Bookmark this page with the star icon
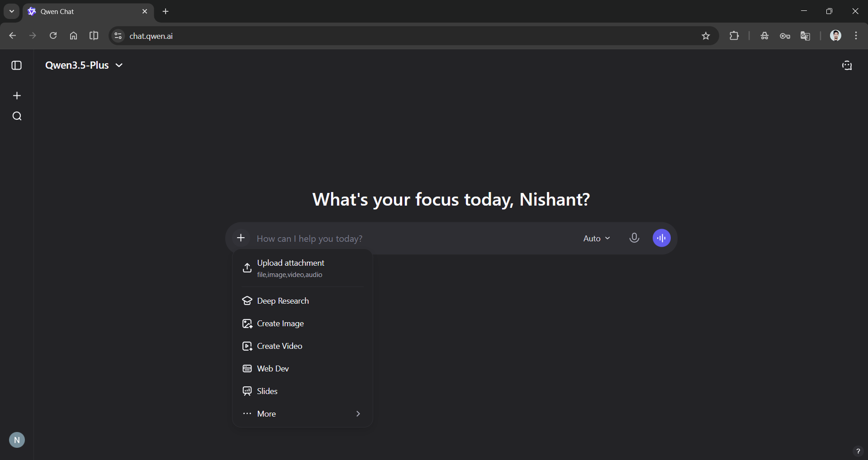 click(x=706, y=36)
